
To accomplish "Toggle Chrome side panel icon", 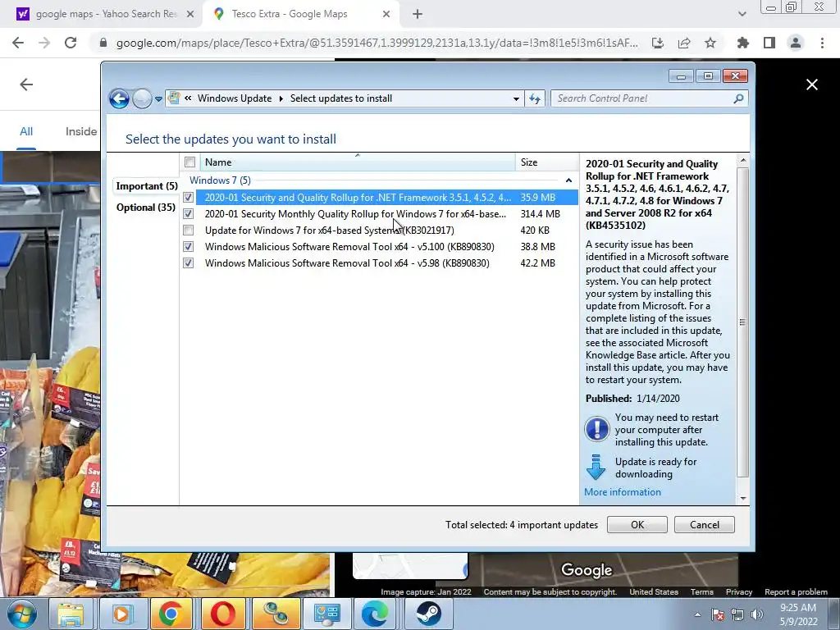I will [769, 43].
